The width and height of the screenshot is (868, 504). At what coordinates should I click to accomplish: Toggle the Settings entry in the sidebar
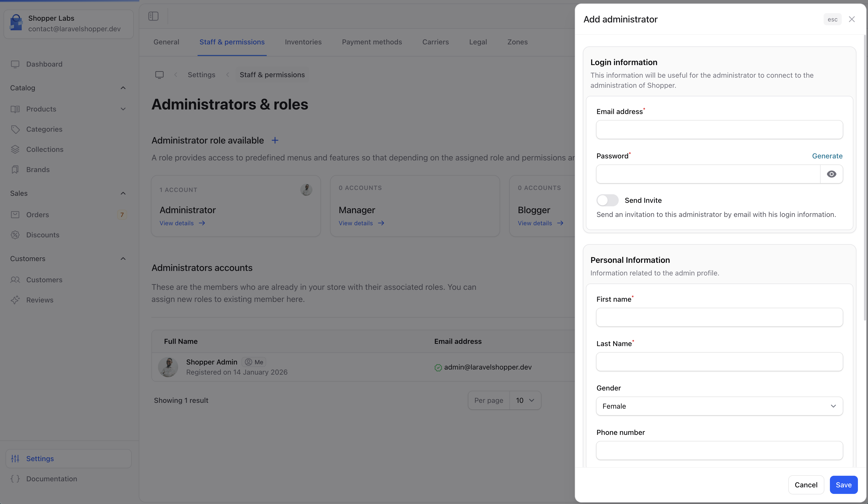click(x=40, y=458)
